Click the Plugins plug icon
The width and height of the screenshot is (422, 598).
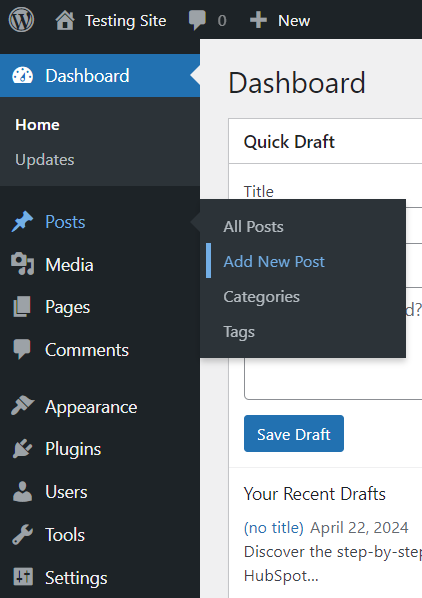(22, 448)
